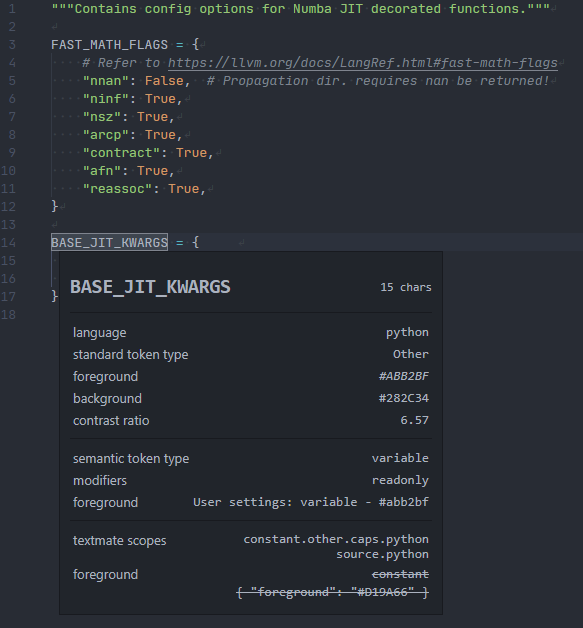Click the background color value #282C34

(404, 398)
